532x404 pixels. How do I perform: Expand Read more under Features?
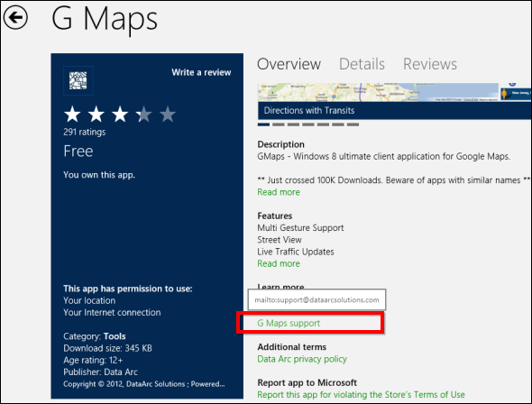point(279,263)
